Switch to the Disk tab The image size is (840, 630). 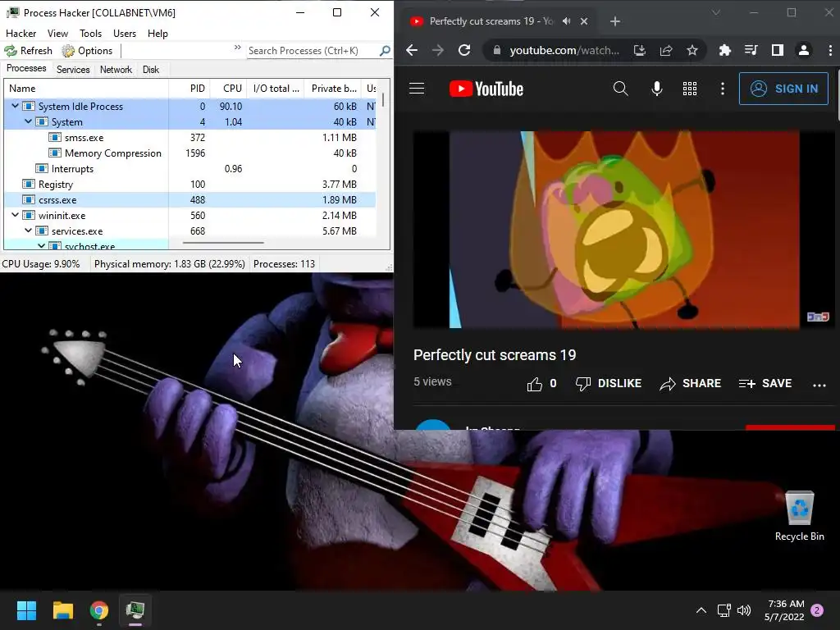pos(151,70)
